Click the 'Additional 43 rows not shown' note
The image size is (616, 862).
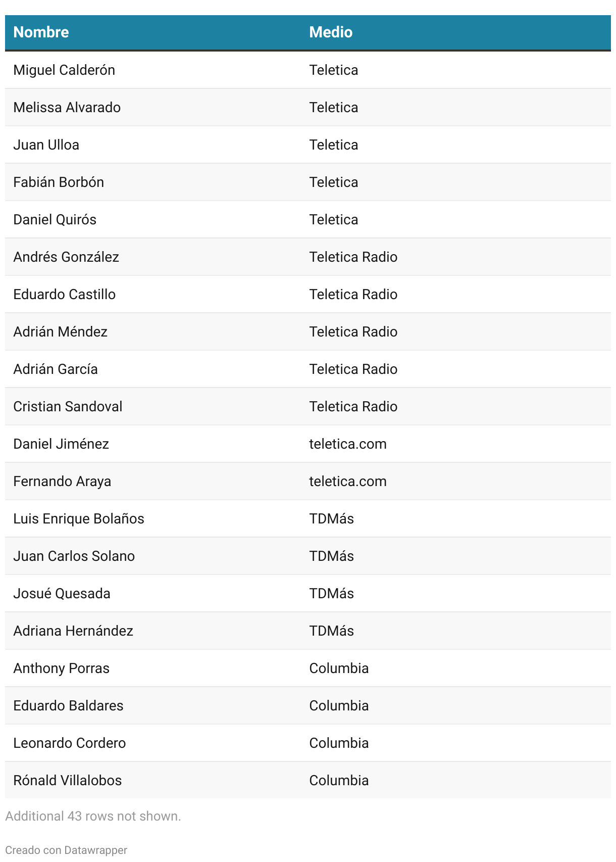93,816
